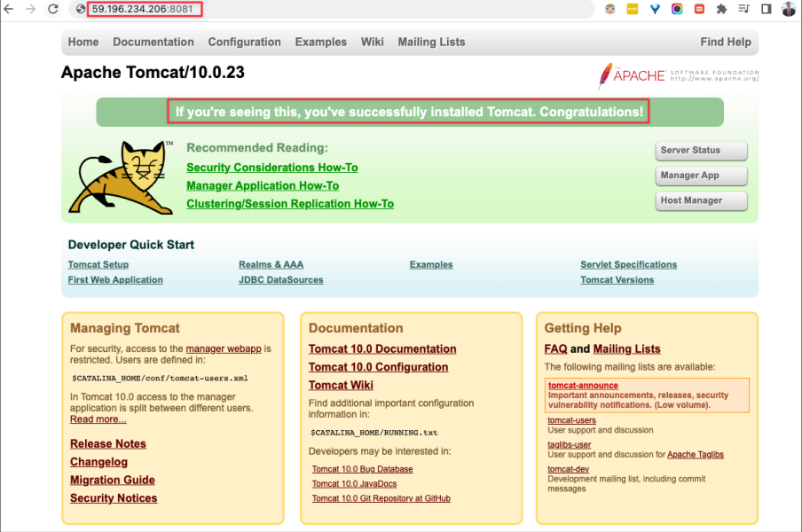Open the tomcat-users mailing list link
This screenshot has height=532, width=802.
click(x=572, y=420)
